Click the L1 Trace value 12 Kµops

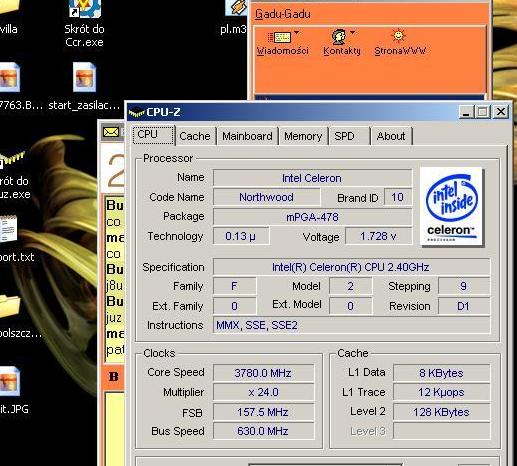click(442, 392)
